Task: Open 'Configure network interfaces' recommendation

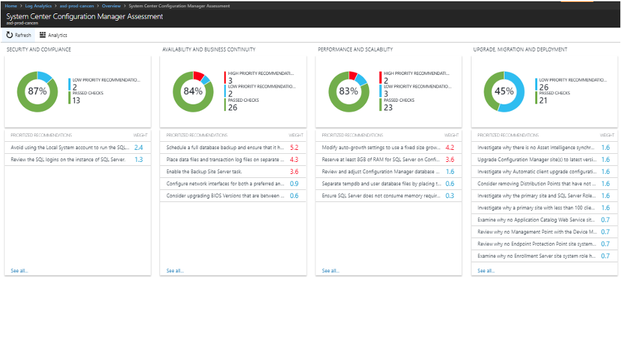Action: (x=233, y=183)
